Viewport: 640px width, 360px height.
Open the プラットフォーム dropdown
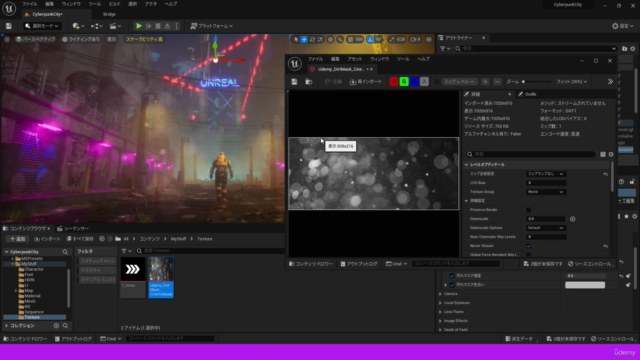point(212,26)
